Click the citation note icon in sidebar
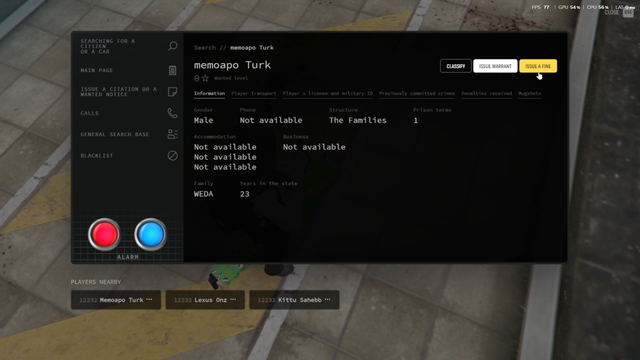This screenshot has width=640, height=360. [173, 91]
